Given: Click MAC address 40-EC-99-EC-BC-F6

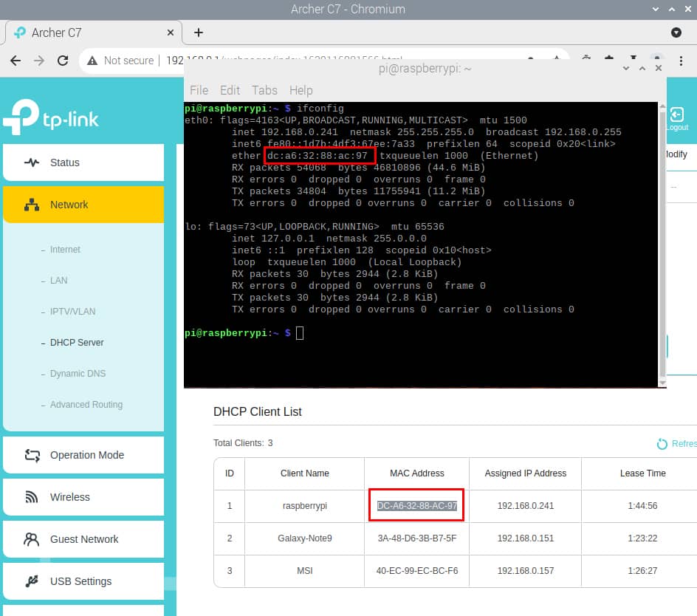Looking at the screenshot, I should 416,571.
